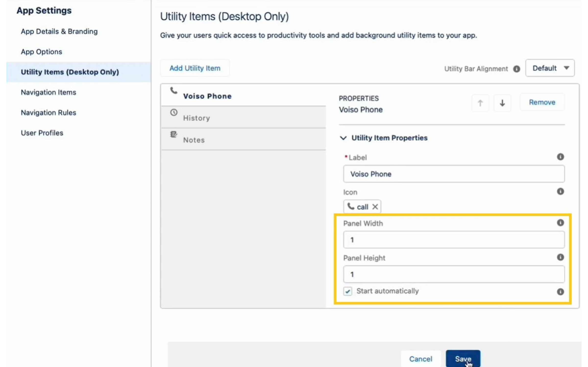Go to Navigation Items settings
588x367 pixels.
coord(49,92)
